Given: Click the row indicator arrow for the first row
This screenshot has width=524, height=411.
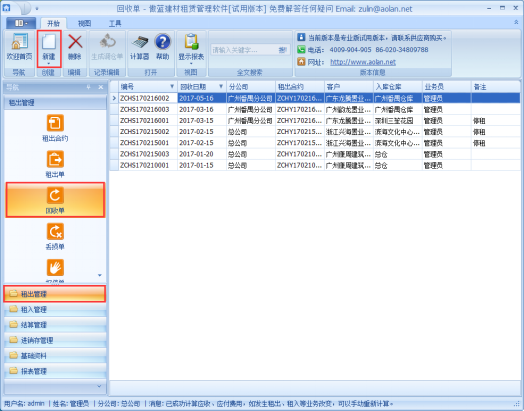Looking at the screenshot, I should click(x=114, y=98).
